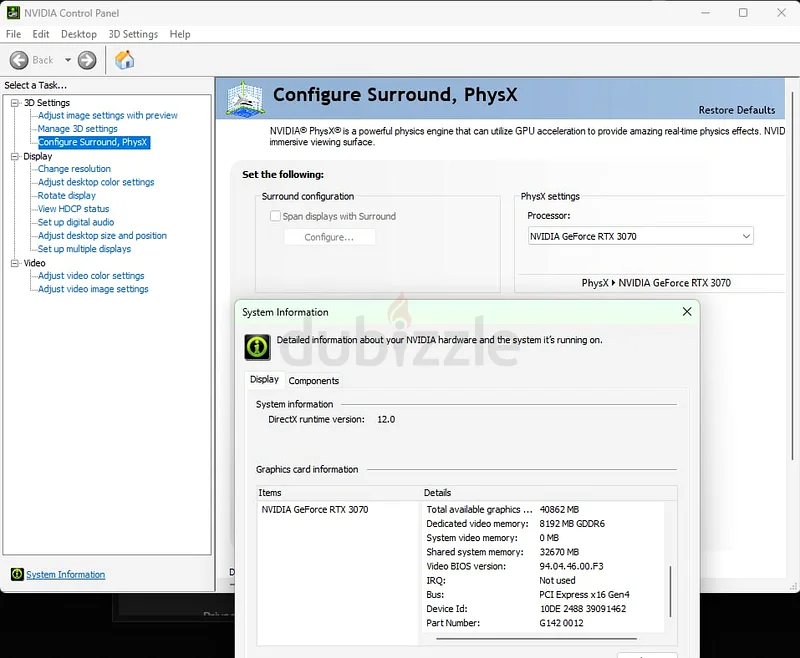The height and width of the screenshot is (658, 800).
Task: Click the System Information icon in sidebar
Action: [17, 574]
